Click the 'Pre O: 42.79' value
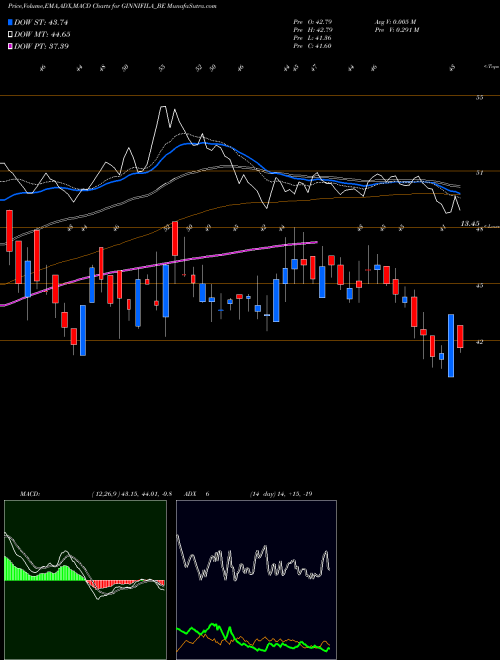 [x=313, y=21]
